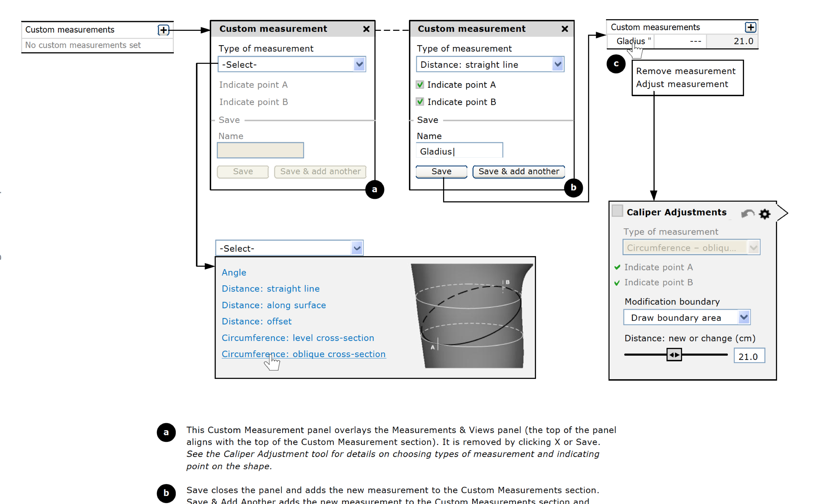Click plus icon in right Custom measurements panel

750,27
